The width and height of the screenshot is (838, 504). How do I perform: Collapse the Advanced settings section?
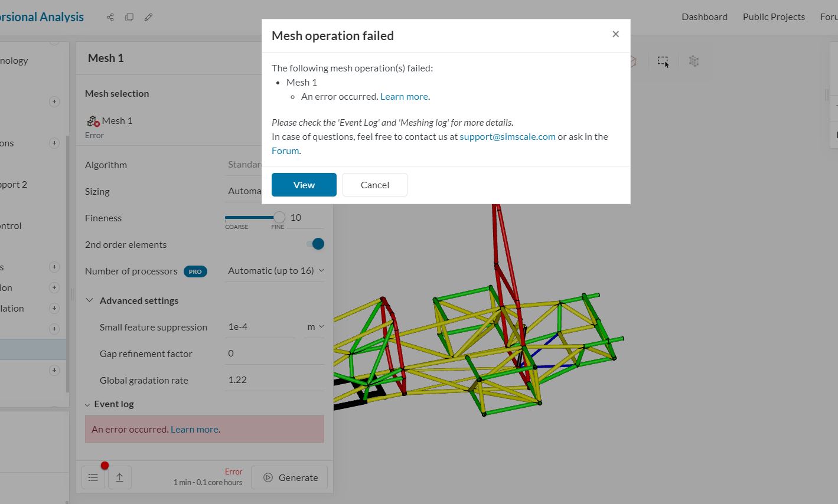pos(90,300)
